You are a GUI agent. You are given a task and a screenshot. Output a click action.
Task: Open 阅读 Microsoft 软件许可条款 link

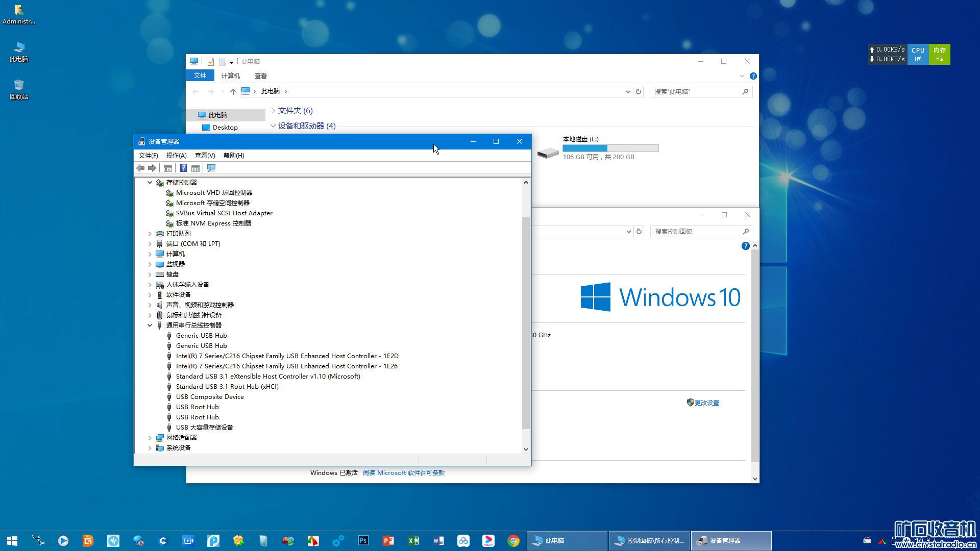[403, 473]
